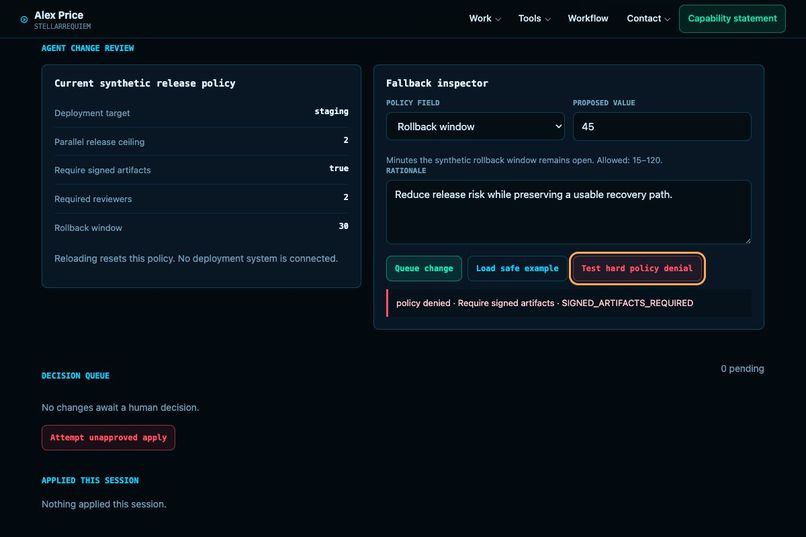
Task: Expand the Contact menu chevron
Action: click(667, 20)
